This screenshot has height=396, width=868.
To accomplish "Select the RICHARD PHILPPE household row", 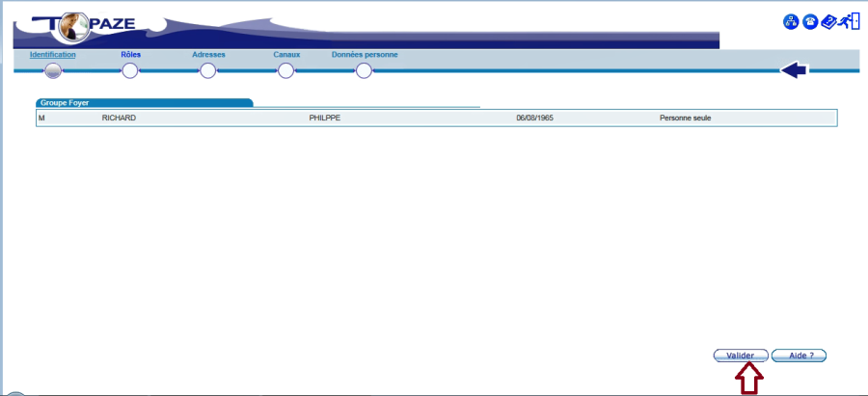I will (x=436, y=118).
